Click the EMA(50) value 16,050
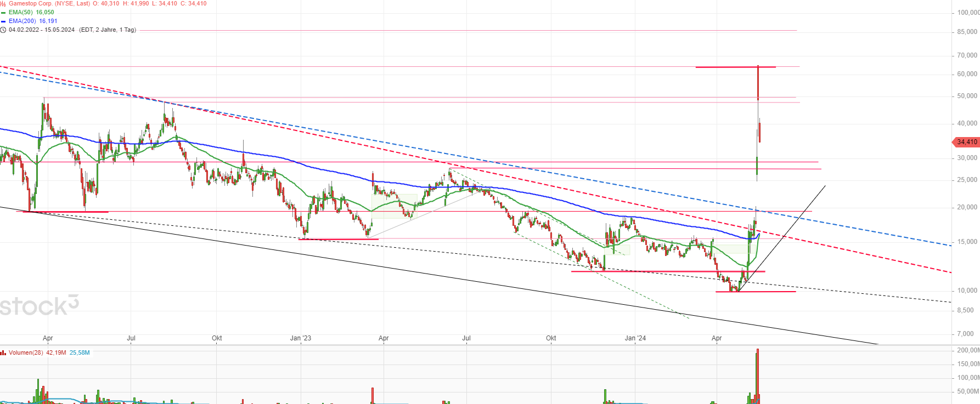Image resolution: width=980 pixels, height=404 pixels. [45, 12]
